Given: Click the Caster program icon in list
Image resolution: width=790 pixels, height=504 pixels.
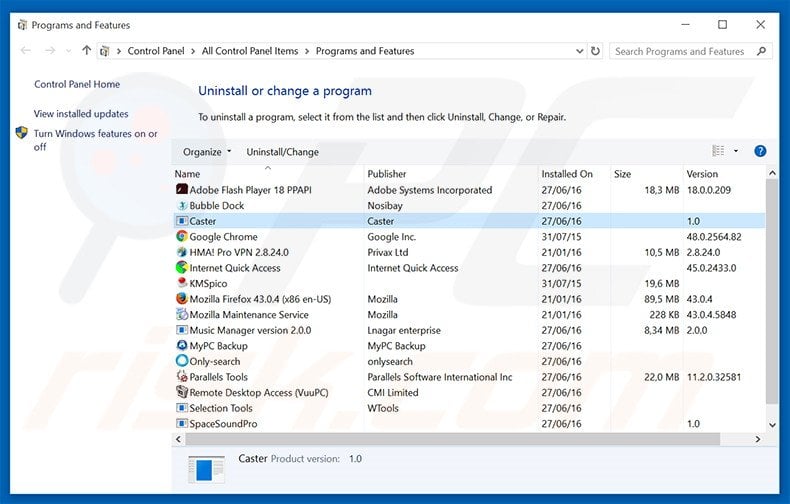Looking at the screenshot, I should coord(181,221).
